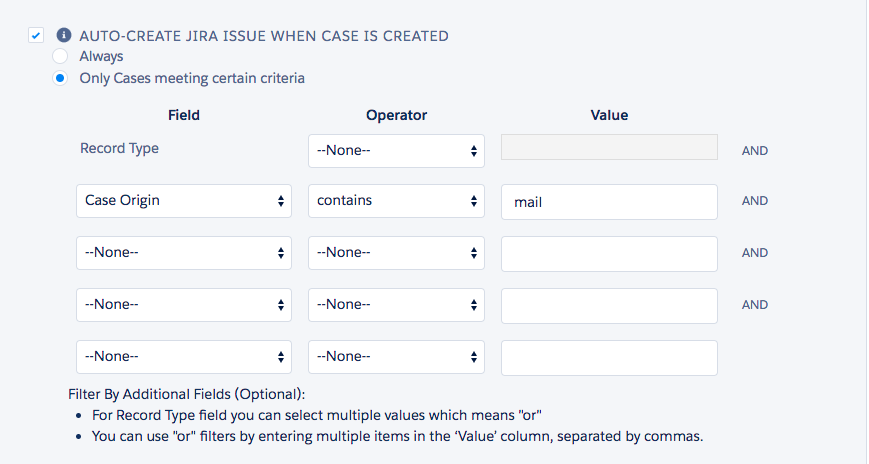Select Only Cases meeting certain criteria

pos(60,78)
